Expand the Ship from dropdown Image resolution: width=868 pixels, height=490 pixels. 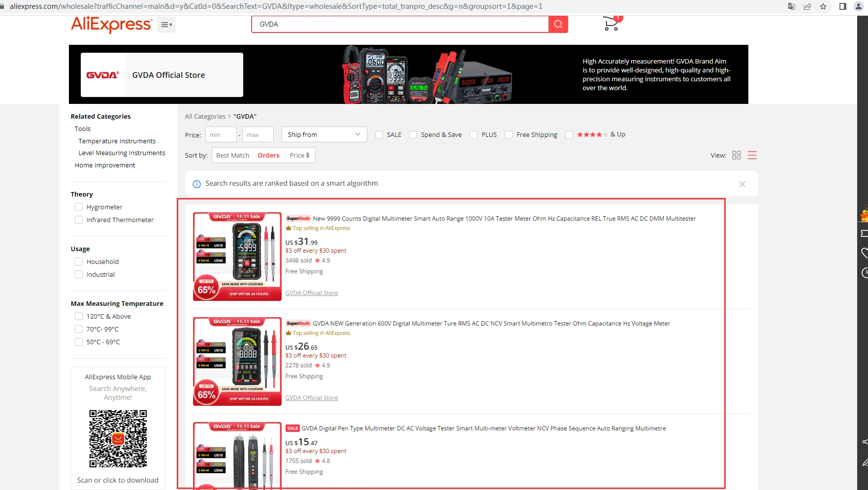pyautogui.click(x=324, y=134)
